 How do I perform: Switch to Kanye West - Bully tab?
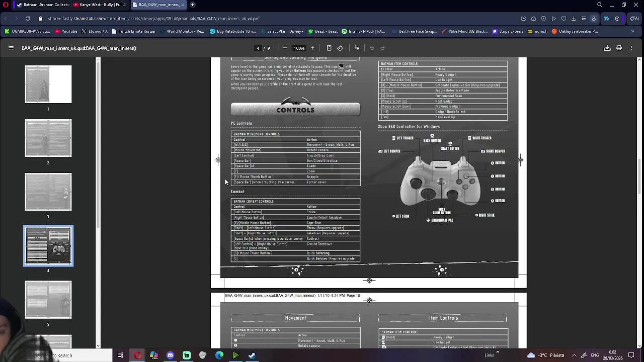click(100, 5)
